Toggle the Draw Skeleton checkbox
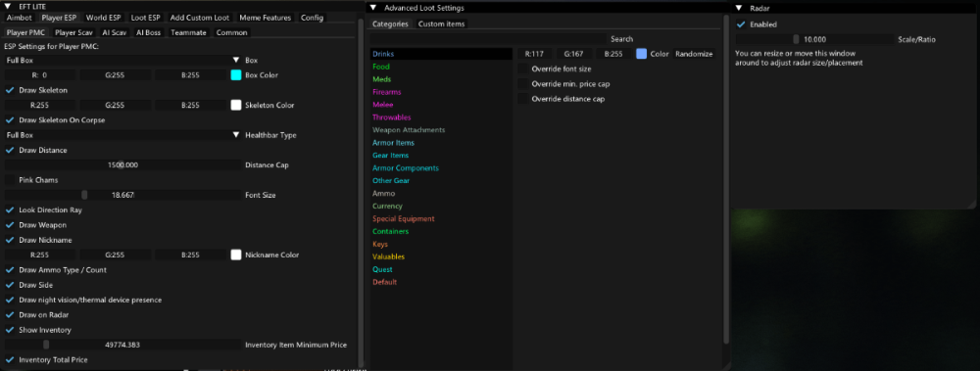The width and height of the screenshot is (980, 371). coord(10,90)
